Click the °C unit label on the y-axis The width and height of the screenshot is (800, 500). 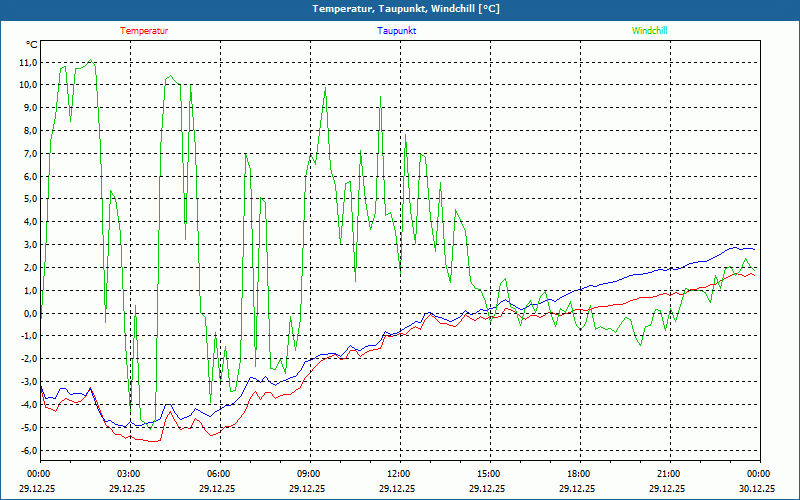click(32, 45)
